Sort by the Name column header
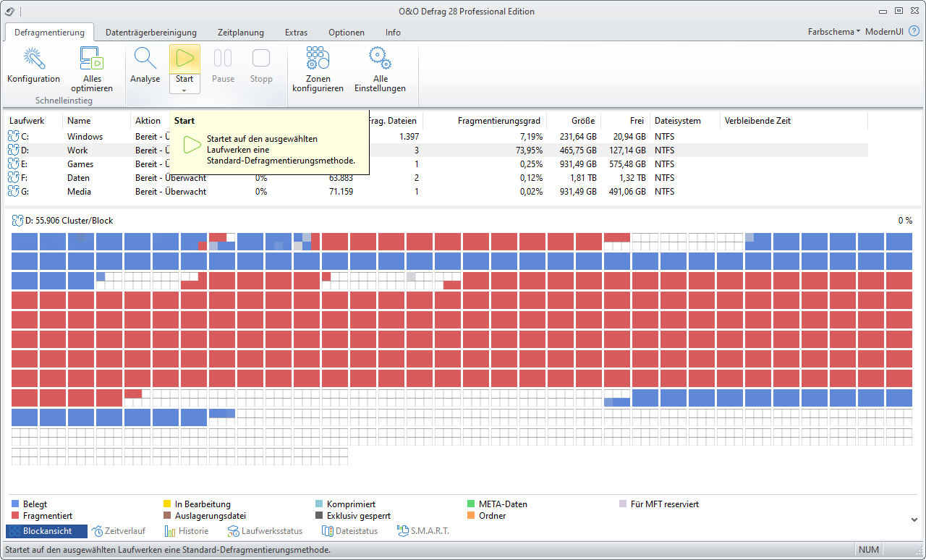926x560 pixels. [96, 121]
